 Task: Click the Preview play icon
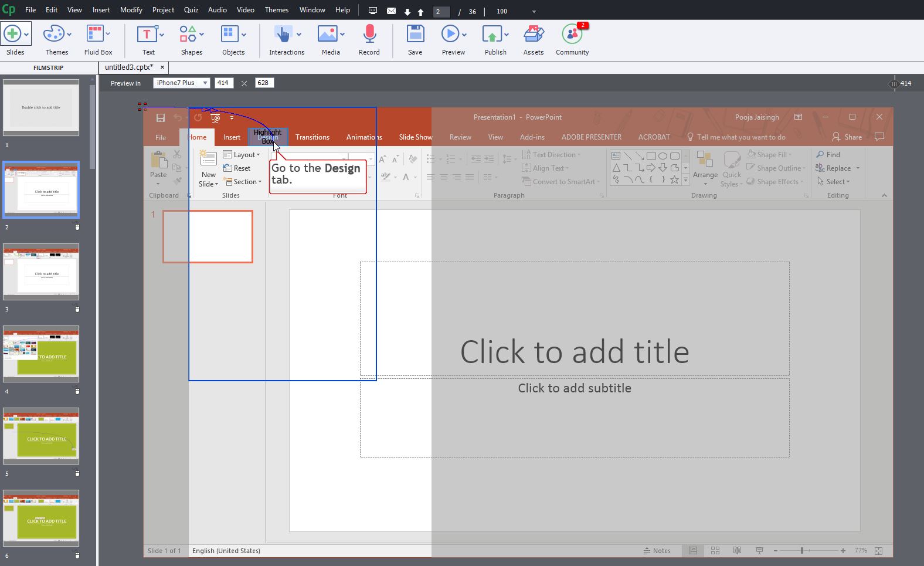coord(450,34)
